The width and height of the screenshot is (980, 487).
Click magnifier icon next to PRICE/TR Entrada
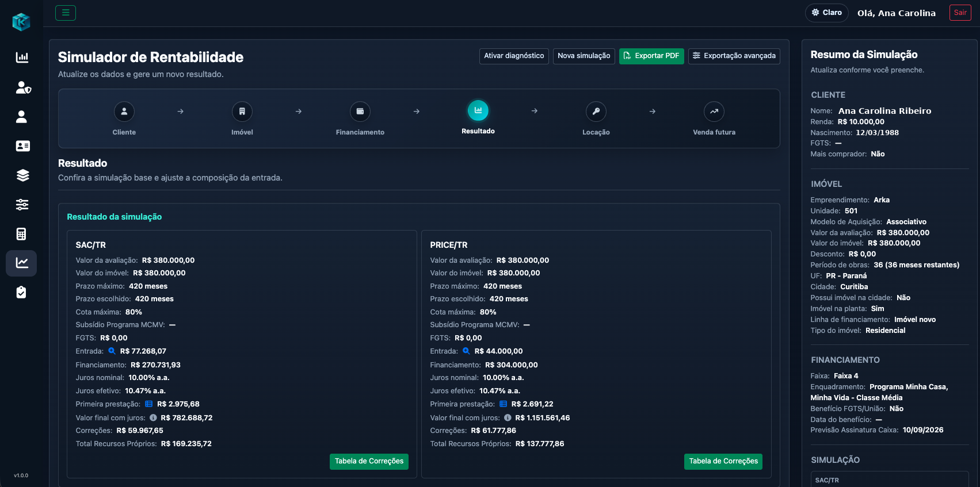466,351
